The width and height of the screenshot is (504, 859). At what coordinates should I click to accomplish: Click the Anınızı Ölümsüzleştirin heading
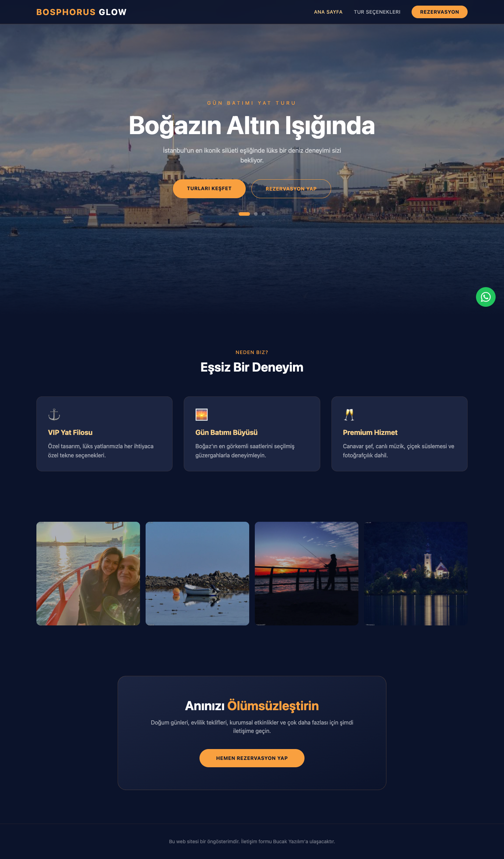point(252,706)
